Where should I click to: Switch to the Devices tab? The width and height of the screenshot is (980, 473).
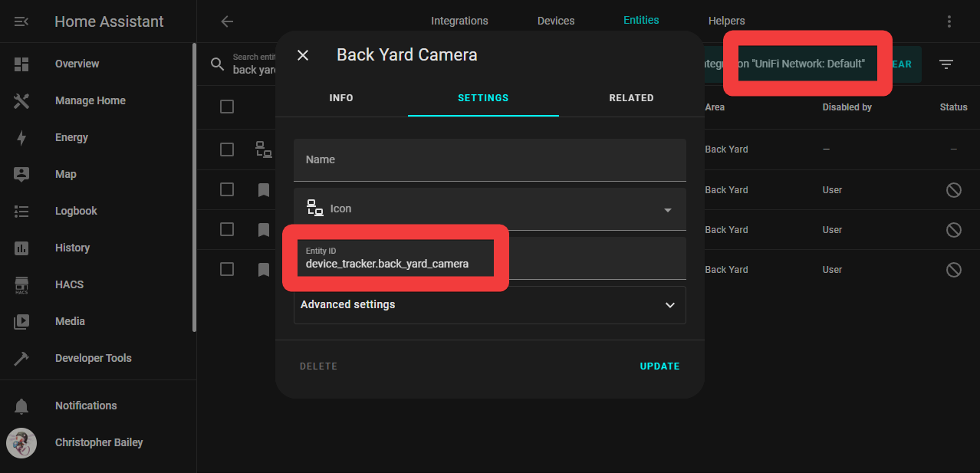(556, 21)
